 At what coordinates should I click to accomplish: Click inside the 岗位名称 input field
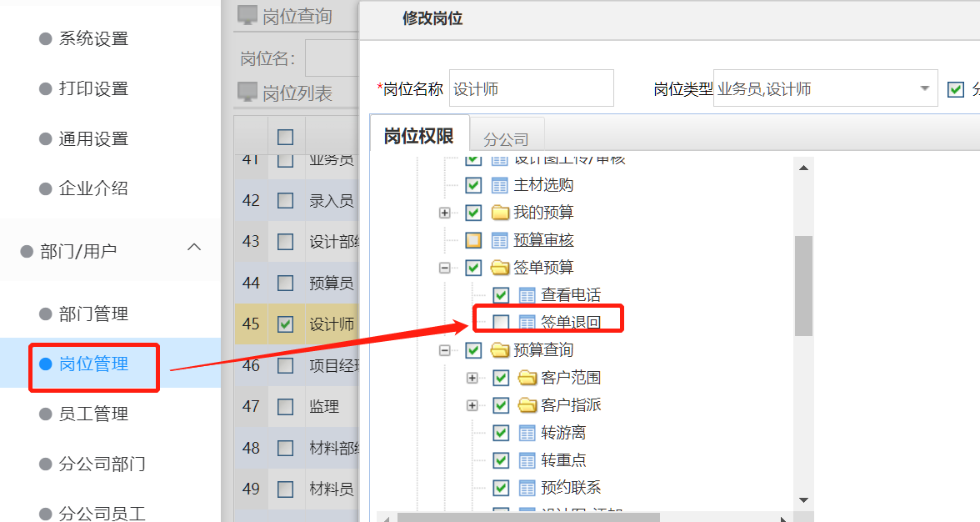tap(531, 88)
